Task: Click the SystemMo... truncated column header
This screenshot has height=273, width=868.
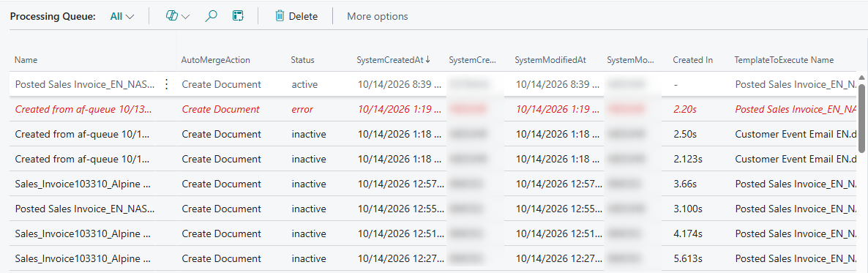Action: (x=631, y=60)
